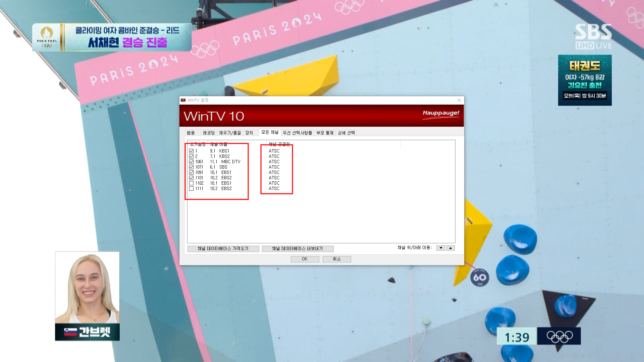Enable the channel 1111 EBS2 checkbox
This screenshot has height=362, width=644.
click(x=191, y=189)
